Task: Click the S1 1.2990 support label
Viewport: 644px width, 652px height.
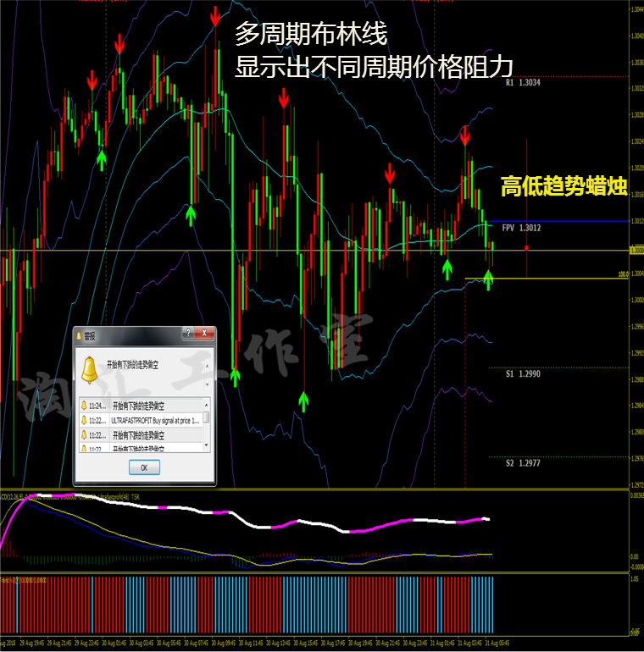Action: (523, 373)
